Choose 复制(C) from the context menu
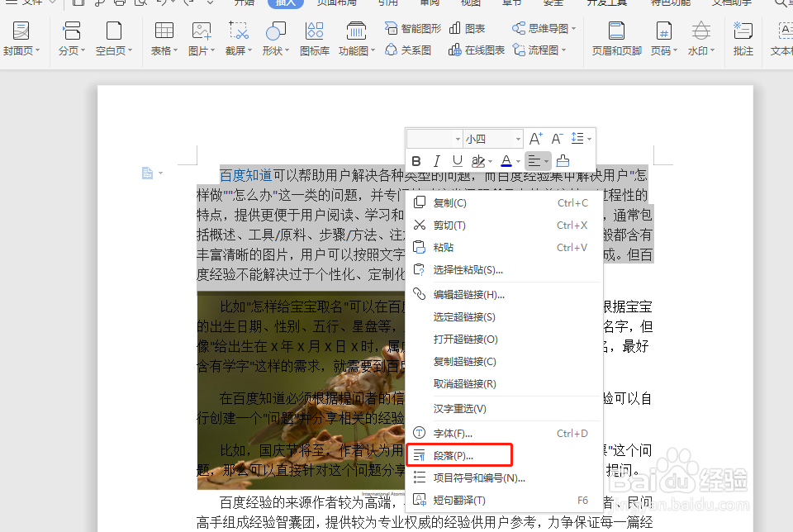793x532 pixels. (x=504, y=202)
